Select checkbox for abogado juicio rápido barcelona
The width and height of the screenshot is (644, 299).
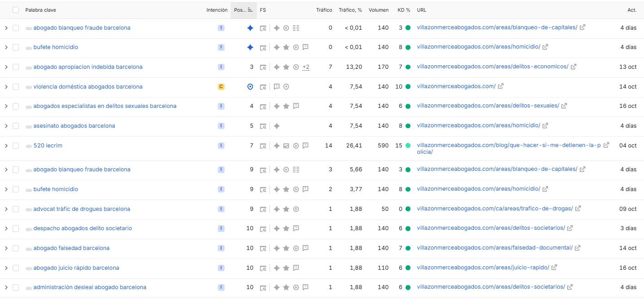click(16, 268)
